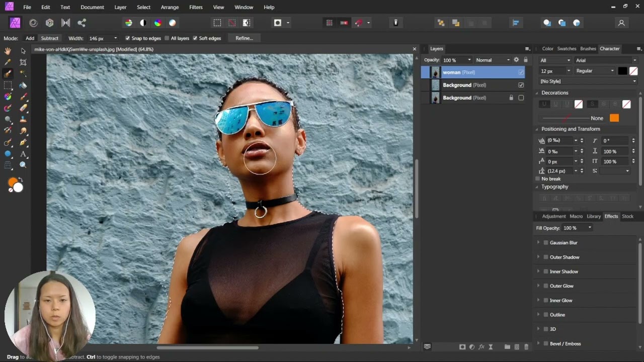644x362 pixels.
Task: Open layer effects fx icon
Action: 481,347
